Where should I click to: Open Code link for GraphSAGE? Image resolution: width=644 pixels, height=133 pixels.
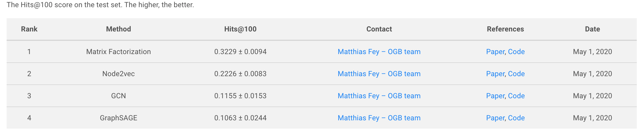point(516,118)
